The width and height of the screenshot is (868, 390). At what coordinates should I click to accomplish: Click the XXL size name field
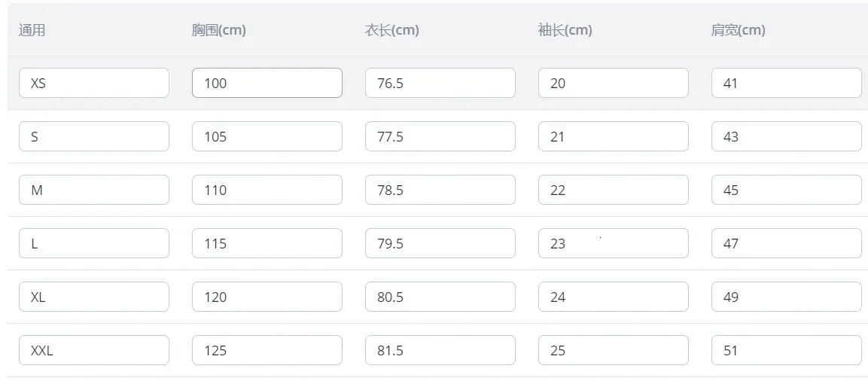(94, 350)
